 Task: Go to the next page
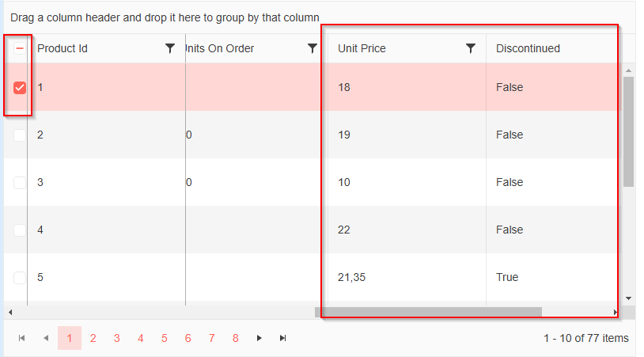pos(259,338)
